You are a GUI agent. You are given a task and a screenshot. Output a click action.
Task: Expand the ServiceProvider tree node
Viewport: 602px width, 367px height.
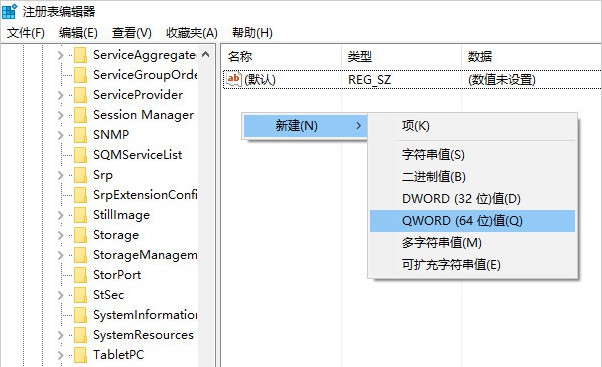point(60,95)
